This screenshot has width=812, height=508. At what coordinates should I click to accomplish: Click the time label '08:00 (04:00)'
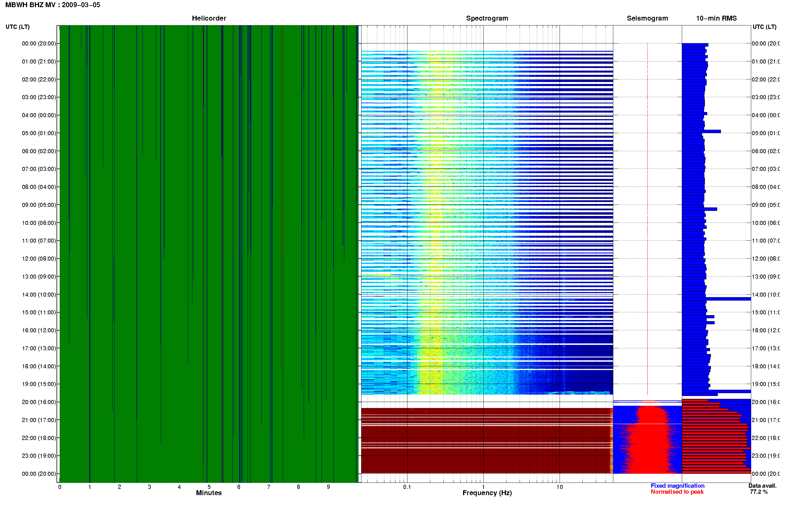click(x=39, y=187)
